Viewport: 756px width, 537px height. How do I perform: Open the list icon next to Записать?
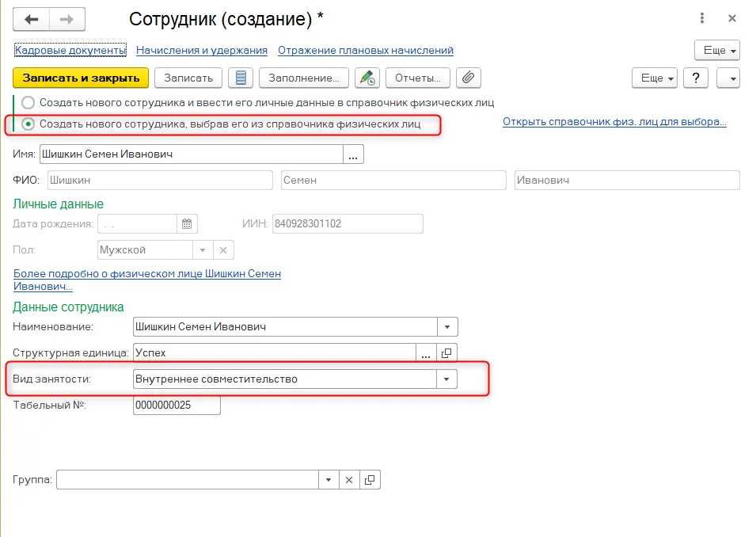241,78
